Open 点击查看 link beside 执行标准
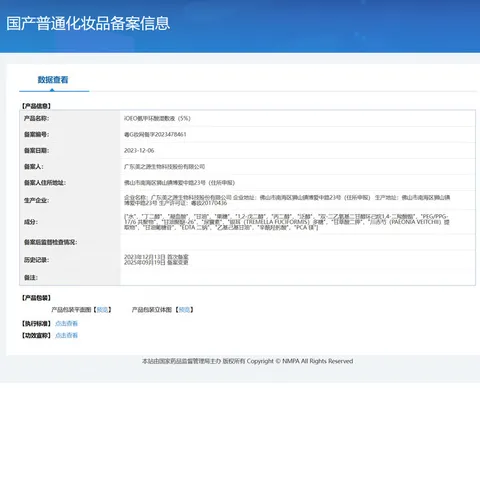The width and height of the screenshot is (480, 480). pos(66,323)
